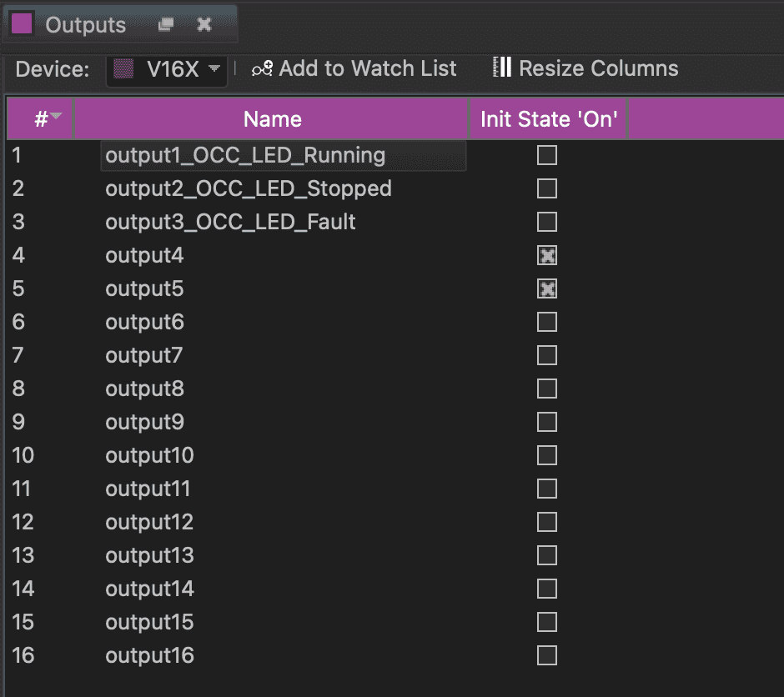Click the Resize Columns icon
Screen dimensions: 784x697
tap(501, 68)
